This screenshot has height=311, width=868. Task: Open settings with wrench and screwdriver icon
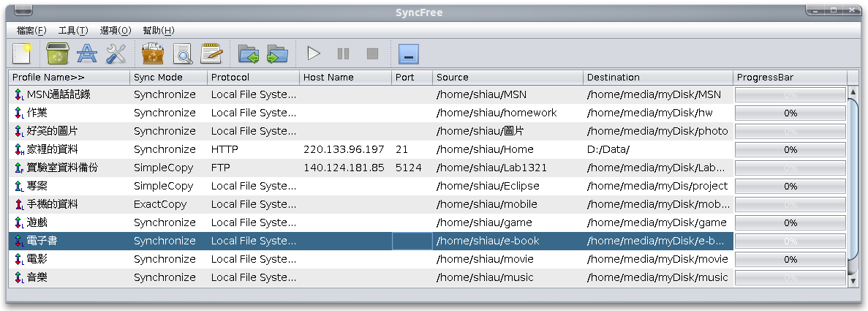pos(116,53)
